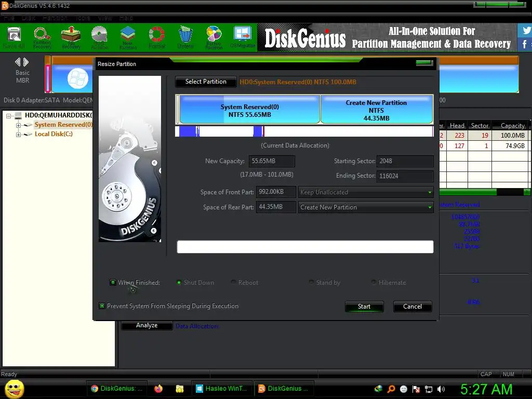The height and width of the screenshot is (399, 532).
Task: Expand the System Reserved(0) tree node
Action: tap(18, 125)
